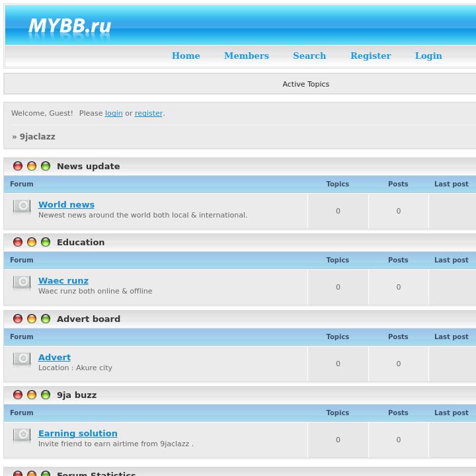
Task: Click the green circle beside 9ja buzz
Action: click(x=46, y=395)
